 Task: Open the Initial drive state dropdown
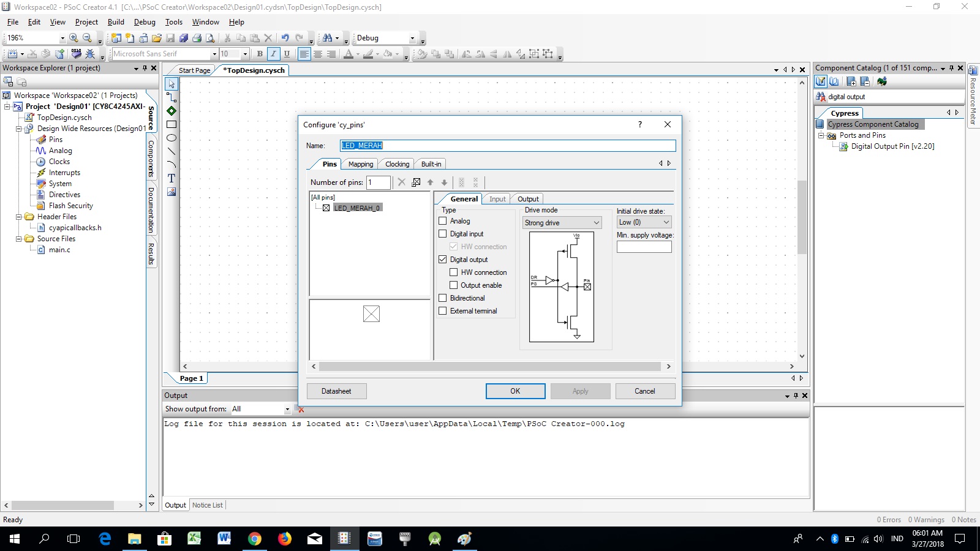click(644, 222)
